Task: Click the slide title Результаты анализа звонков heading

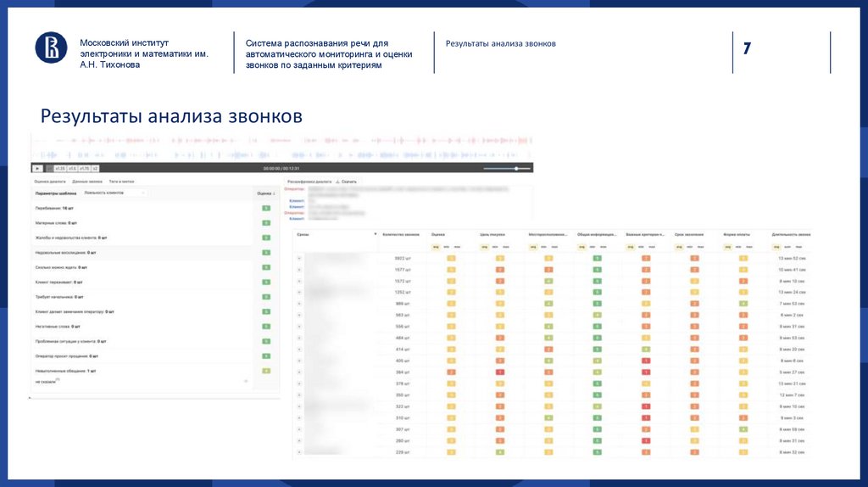Action: pos(171,116)
